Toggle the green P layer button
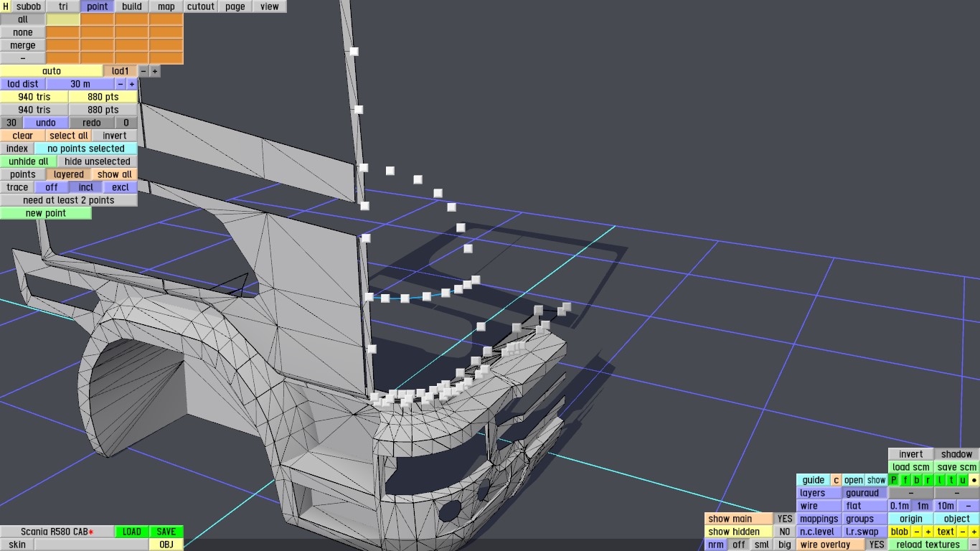Screen dimensions: 980x551 coord(894,480)
